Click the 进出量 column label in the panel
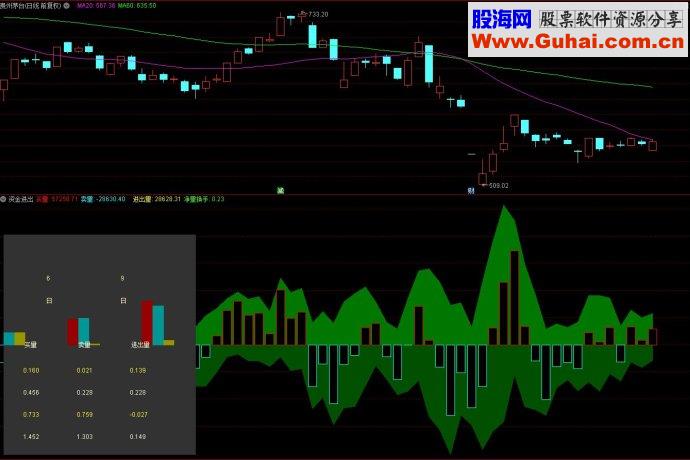Screen dimensions: 690x460 (x=140, y=345)
